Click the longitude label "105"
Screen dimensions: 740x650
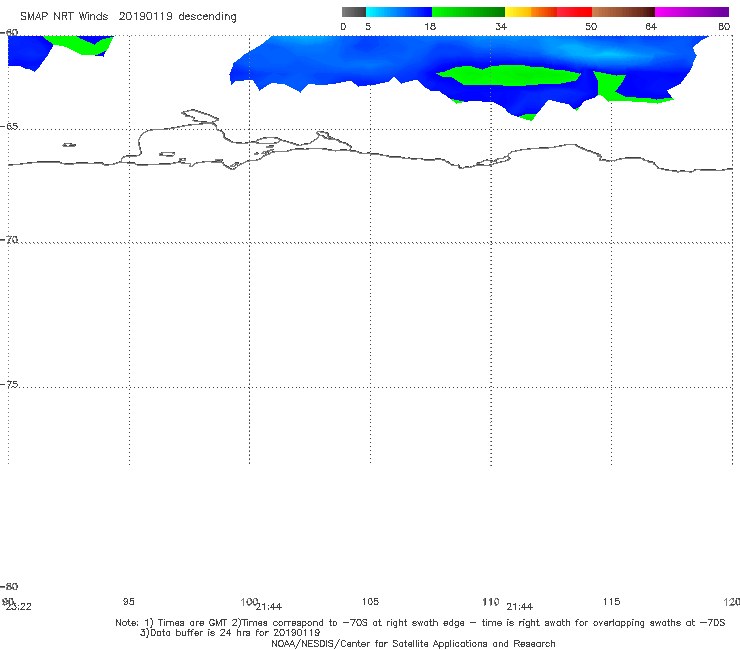(x=370, y=601)
